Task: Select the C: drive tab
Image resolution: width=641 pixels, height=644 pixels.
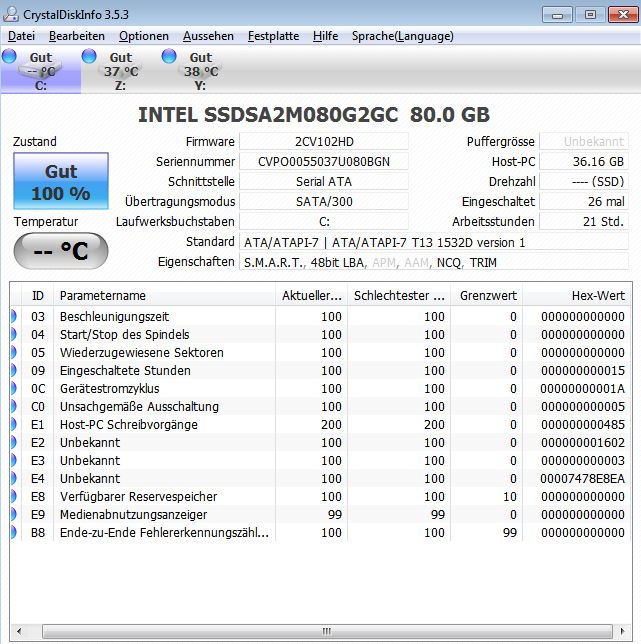Action: 41,71
